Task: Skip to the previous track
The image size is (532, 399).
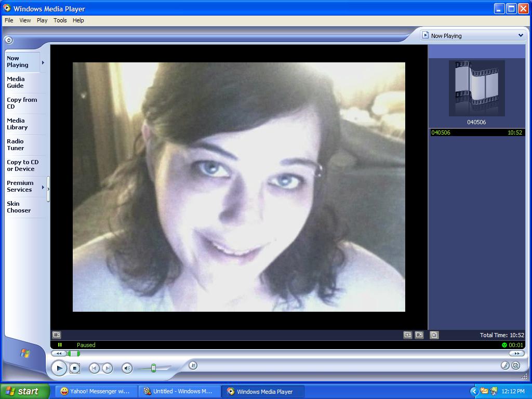Action: click(x=94, y=368)
